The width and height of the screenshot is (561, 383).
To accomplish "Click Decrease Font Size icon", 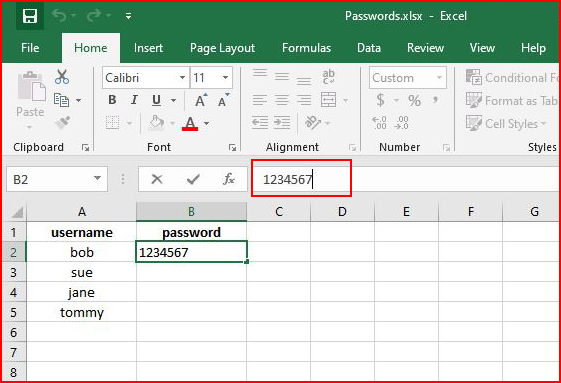I will tap(224, 100).
